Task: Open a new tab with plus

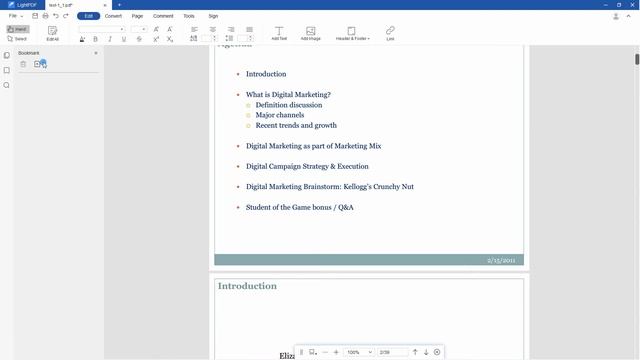Action: pos(119,5)
